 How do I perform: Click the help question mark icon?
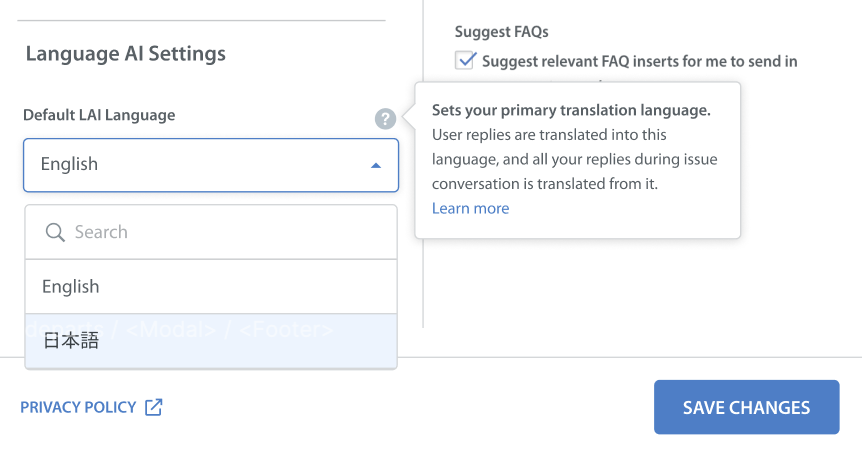pyautogui.click(x=385, y=119)
